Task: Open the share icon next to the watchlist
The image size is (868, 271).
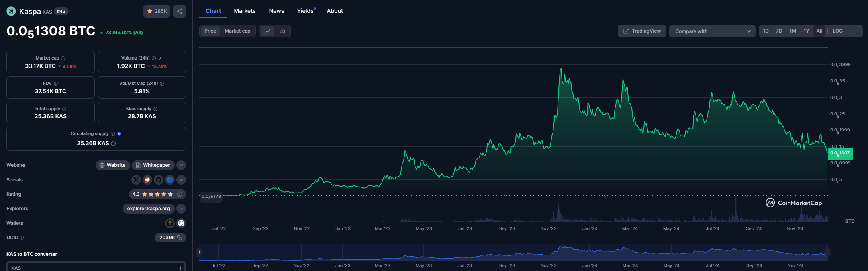Action: tap(180, 11)
